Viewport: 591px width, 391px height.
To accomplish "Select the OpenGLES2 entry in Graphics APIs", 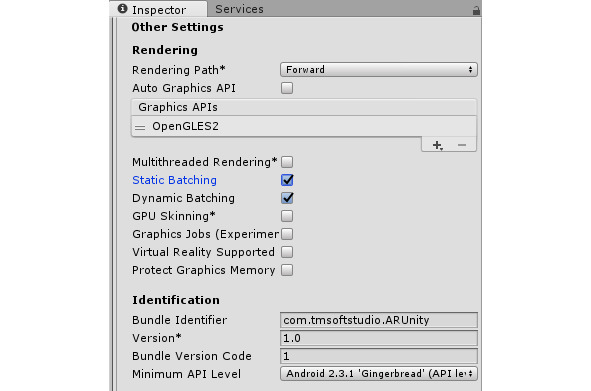I will pos(304,126).
